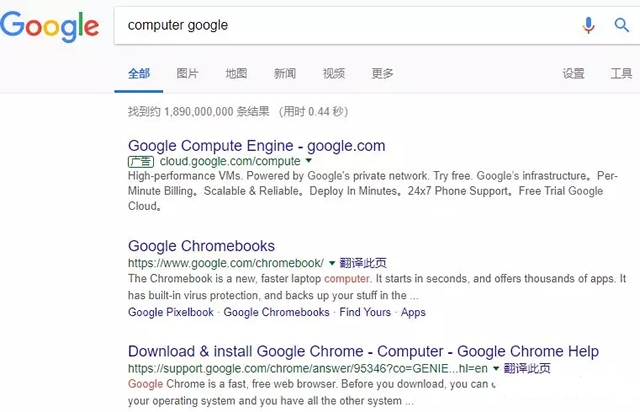The height and width of the screenshot is (412, 640).
Task: Click the microphone voice search icon
Action: [x=589, y=25]
